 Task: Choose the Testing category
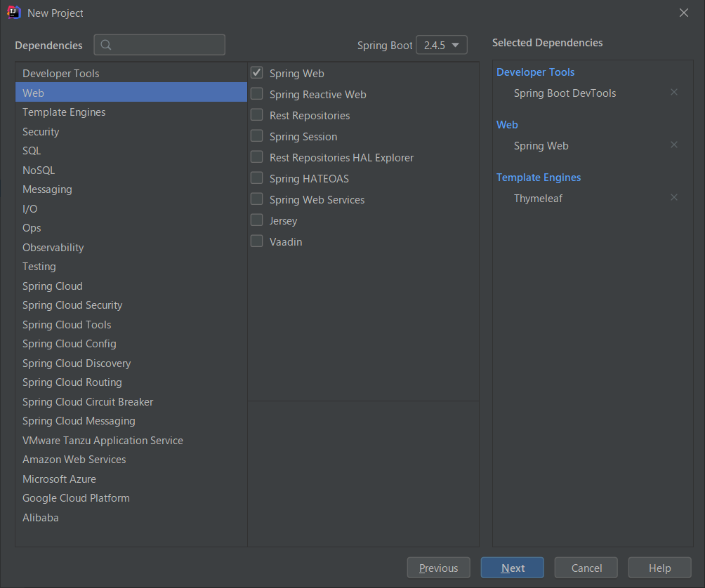click(131, 267)
